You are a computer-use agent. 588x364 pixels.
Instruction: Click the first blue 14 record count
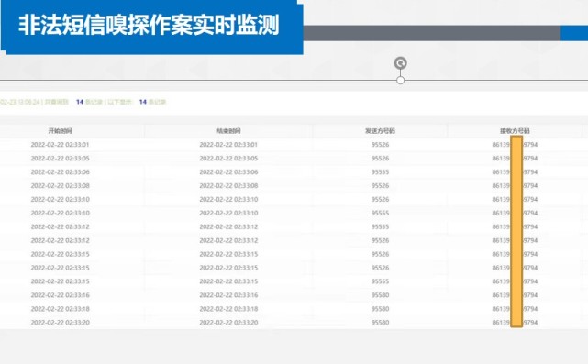point(80,102)
